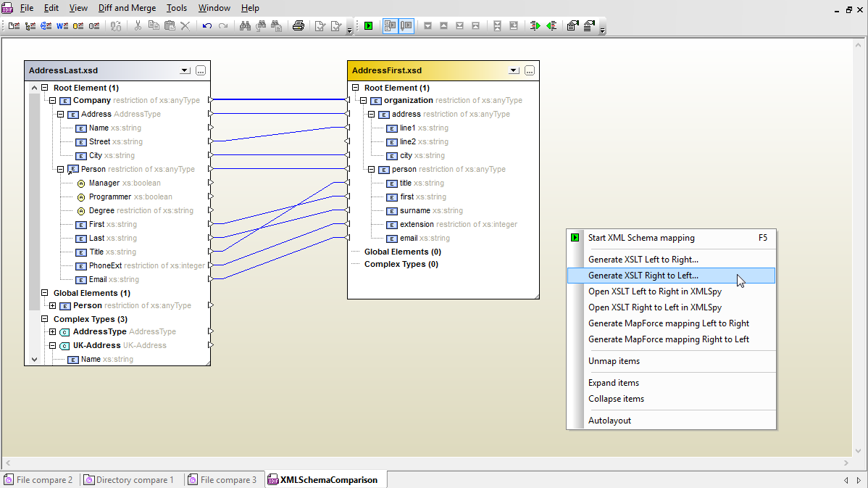868x488 pixels.
Task: Open the View menu
Action: pyautogui.click(x=78, y=8)
